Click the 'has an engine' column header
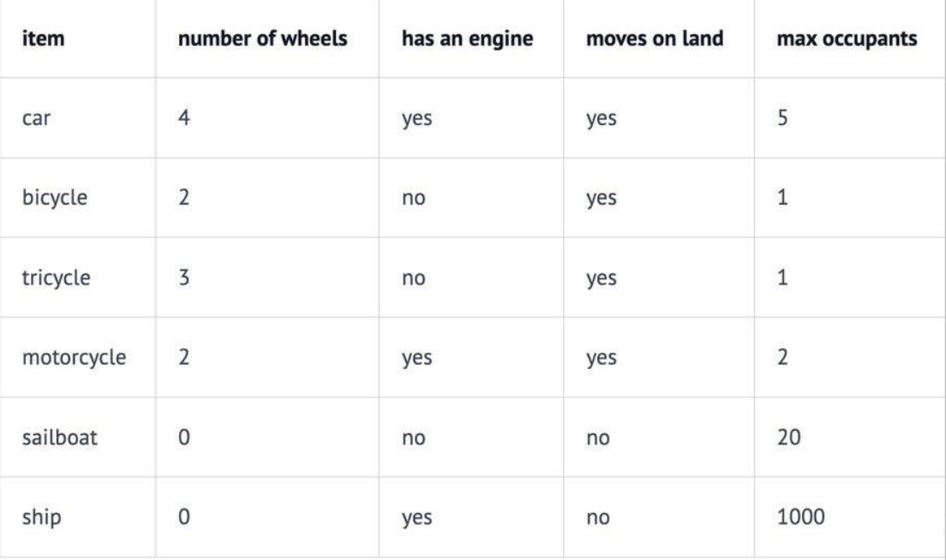The height and width of the screenshot is (560, 946). point(468,39)
